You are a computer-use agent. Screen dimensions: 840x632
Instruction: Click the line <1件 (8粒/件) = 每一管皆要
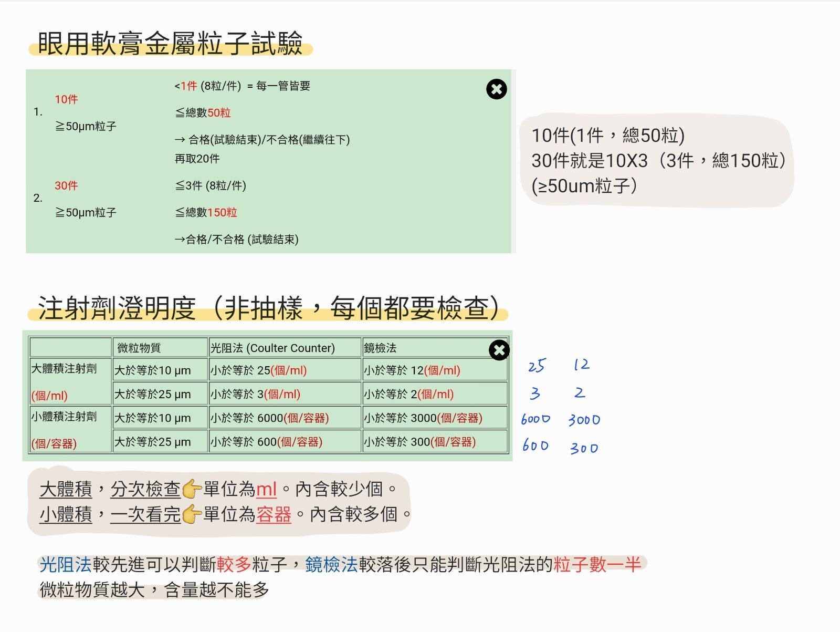tap(242, 86)
